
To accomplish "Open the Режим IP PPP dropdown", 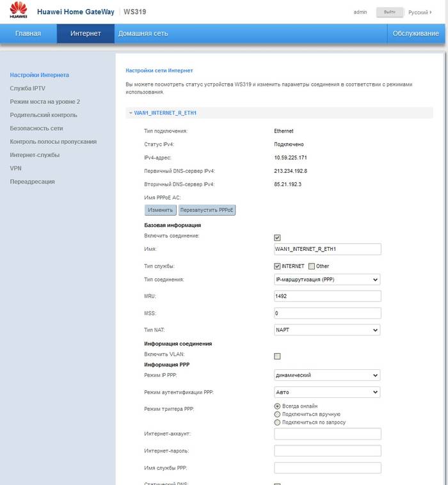I will tap(327, 375).
